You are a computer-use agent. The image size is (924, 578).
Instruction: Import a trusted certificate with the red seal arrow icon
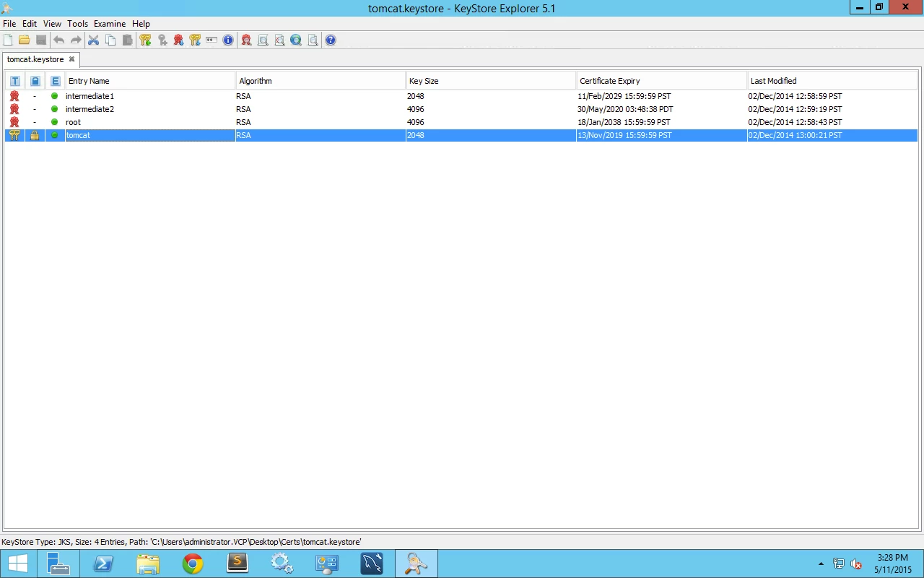178,40
